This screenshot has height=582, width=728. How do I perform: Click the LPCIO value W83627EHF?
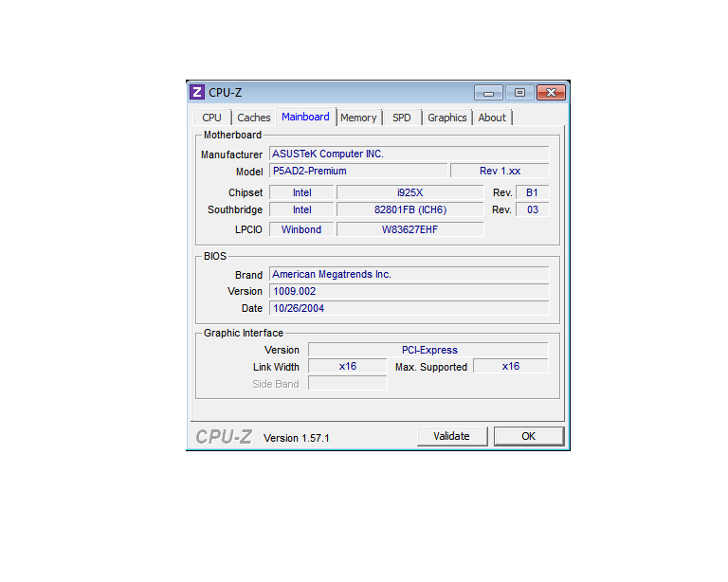(409, 229)
